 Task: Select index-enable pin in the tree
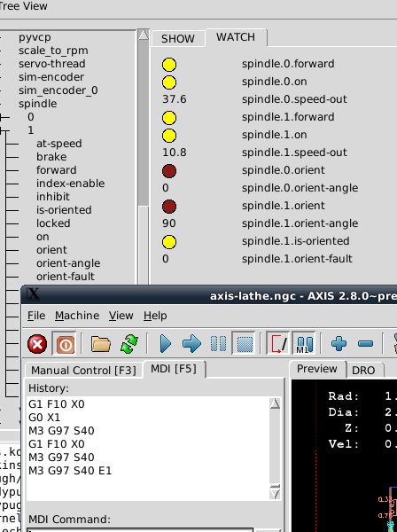(71, 184)
